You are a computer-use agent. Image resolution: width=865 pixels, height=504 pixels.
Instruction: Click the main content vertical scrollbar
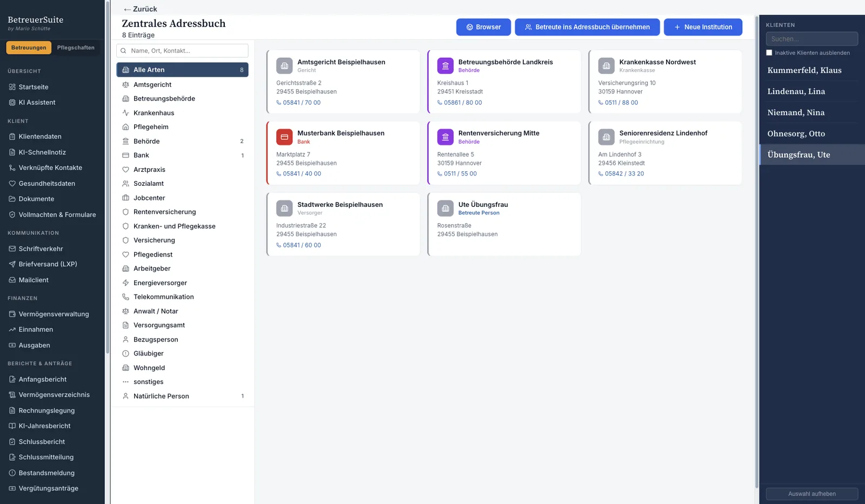(x=756, y=251)
